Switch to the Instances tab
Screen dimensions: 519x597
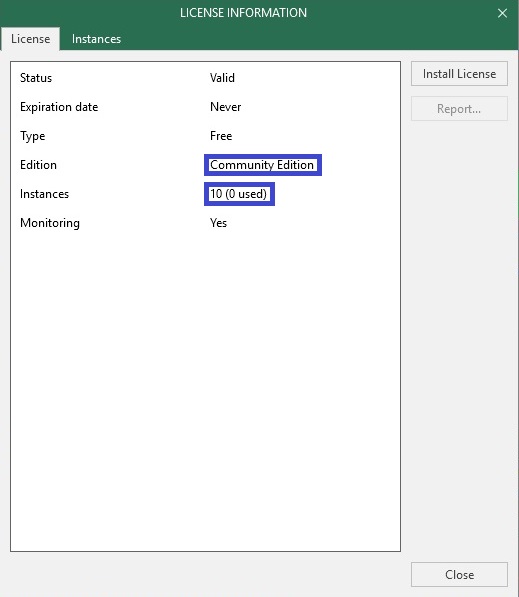click(96, 39)
